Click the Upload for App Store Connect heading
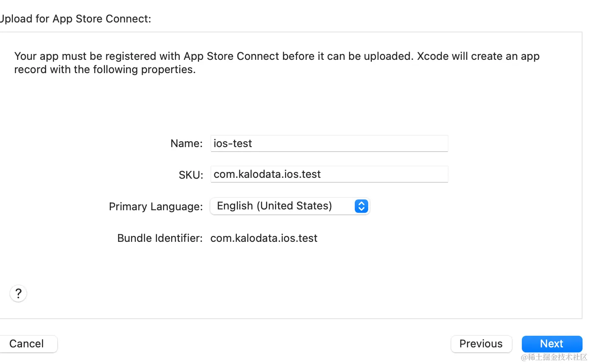The height and width of the screenshot is (364, 590). point(75,19)
